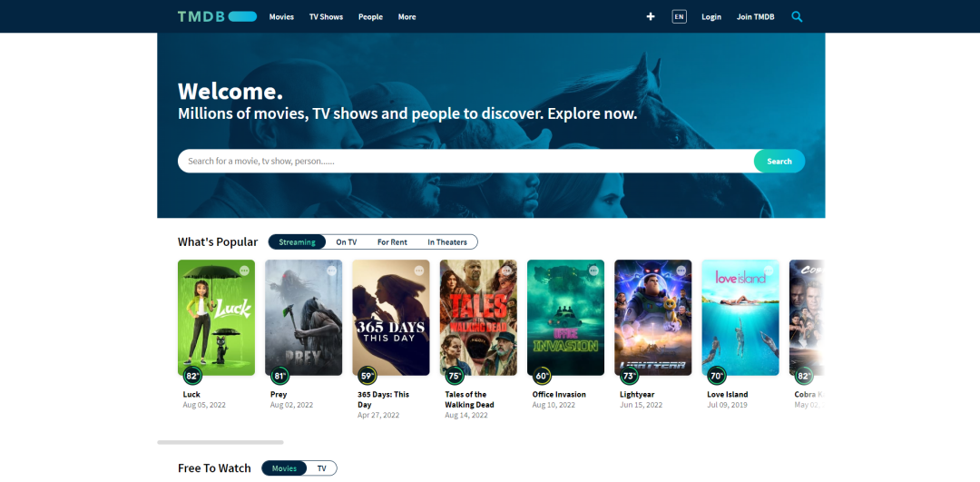The image size is (980, 482).
Task: Open the Luck movie poster
Action: pos(216,318)
